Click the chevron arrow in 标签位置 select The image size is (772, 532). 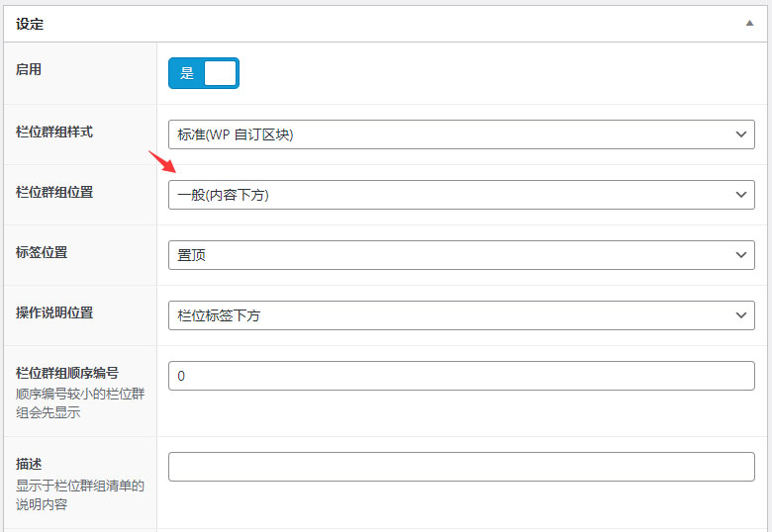point(741,255)
